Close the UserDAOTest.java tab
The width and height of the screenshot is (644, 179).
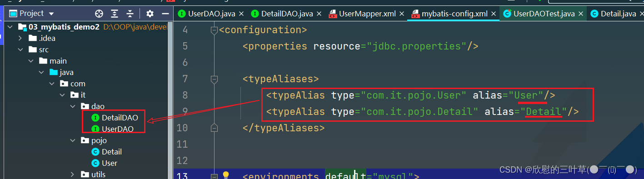tap(580, 14)
